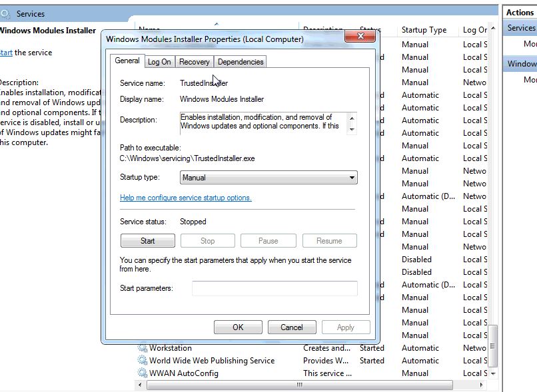Click This service ... description cell

click(x=327, y=373)
